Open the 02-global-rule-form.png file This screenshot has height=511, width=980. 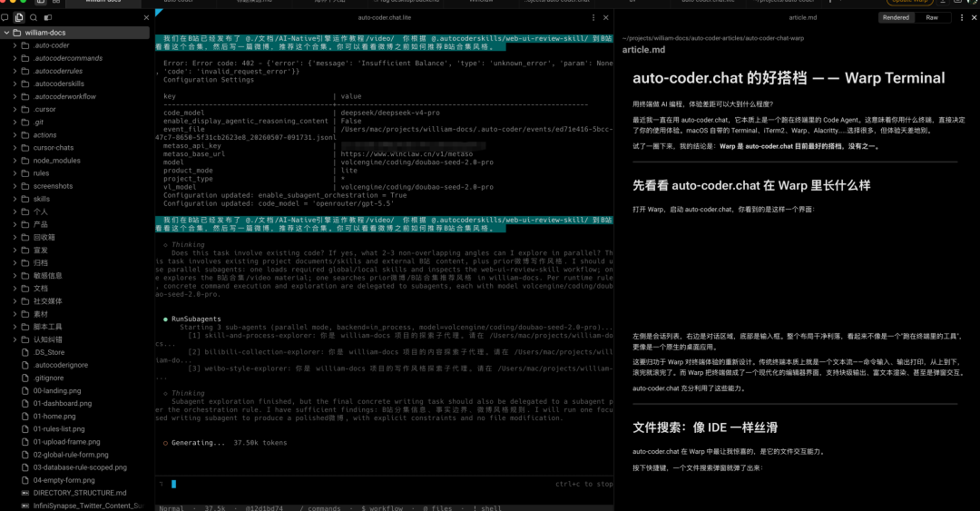click(x=75, y=455)
